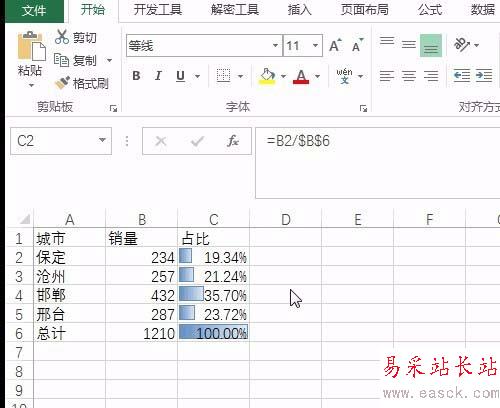
Task: Open the font name dropdown
Action: point(275,45)
